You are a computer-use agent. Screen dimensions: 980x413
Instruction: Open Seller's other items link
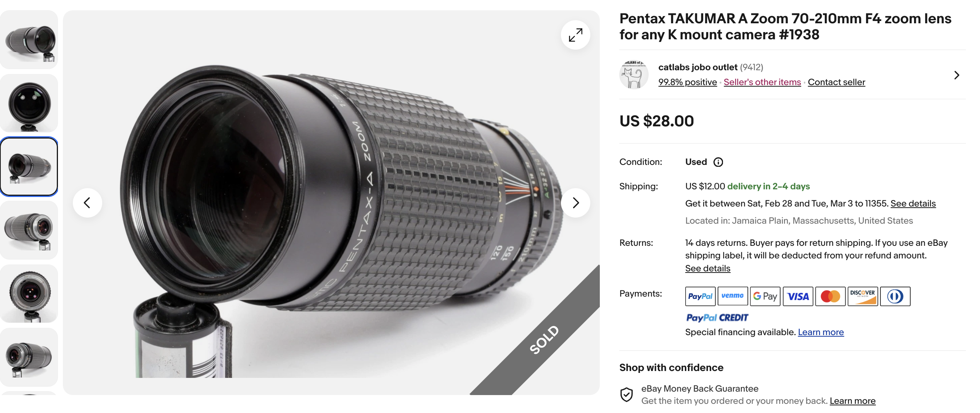(x=762, y=82)
